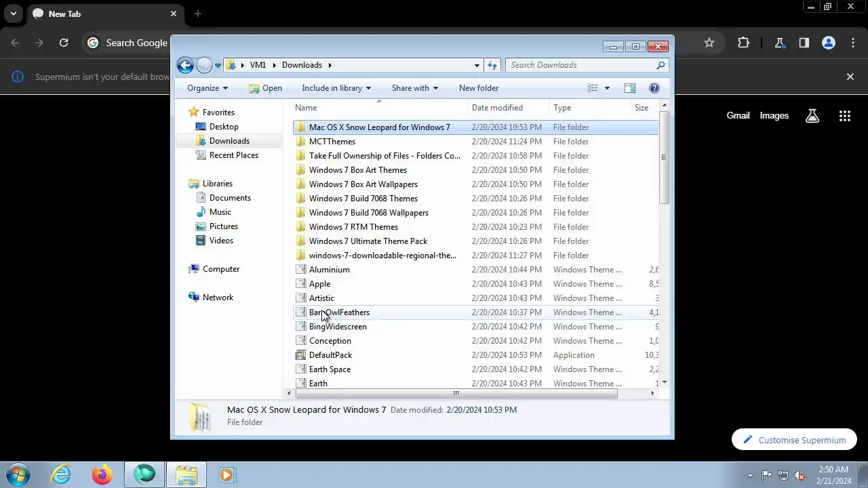Image resolution: width=868 pixels, height=488 pixels.
Task: Open the Documents library
Action: 230,198
